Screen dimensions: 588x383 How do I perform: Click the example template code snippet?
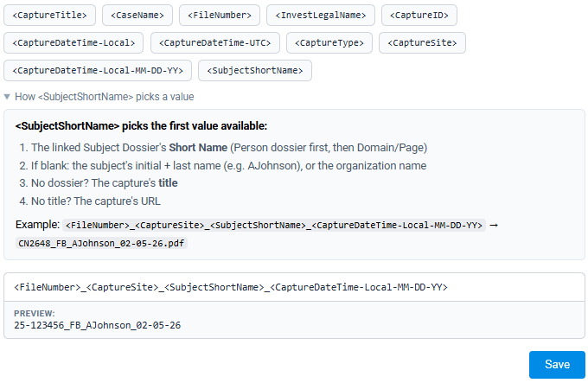point(274,226)
